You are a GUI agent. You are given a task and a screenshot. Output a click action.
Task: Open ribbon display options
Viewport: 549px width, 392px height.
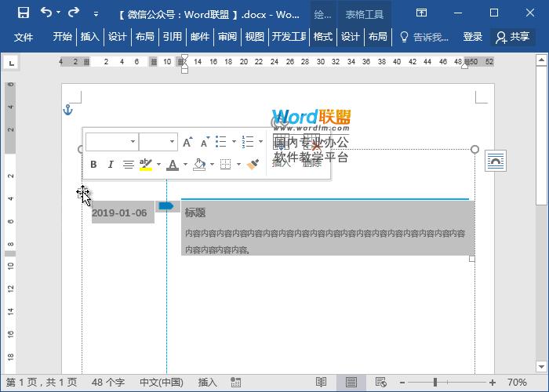421,13
